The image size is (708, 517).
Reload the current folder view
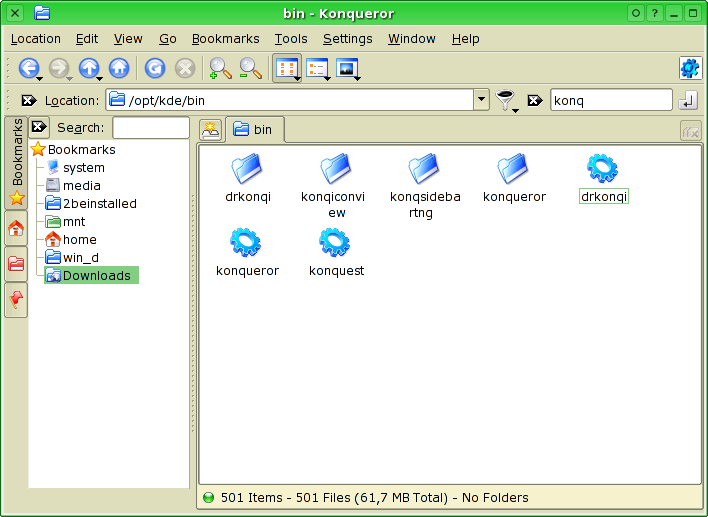154,68
